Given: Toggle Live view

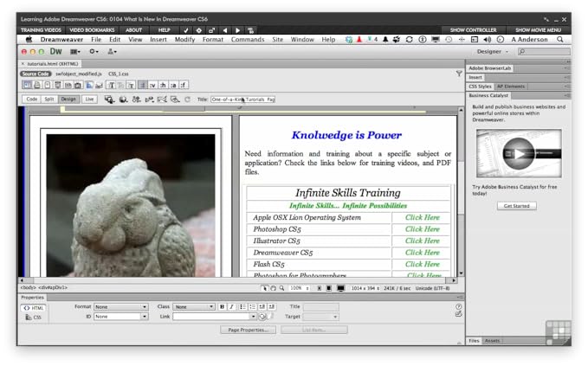Looking at the screenshot, I should pyautogui.click(x=89, y=100).
